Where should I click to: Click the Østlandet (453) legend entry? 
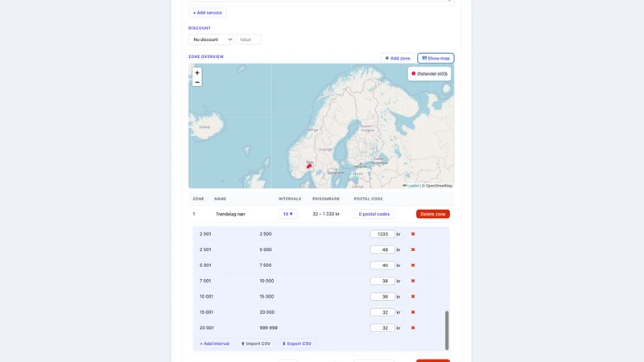pos(429,74)
